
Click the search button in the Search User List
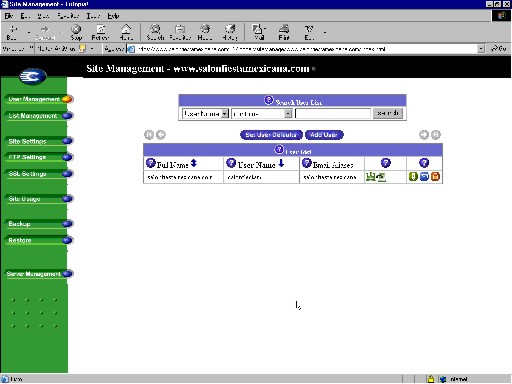[x=388, y=114]
